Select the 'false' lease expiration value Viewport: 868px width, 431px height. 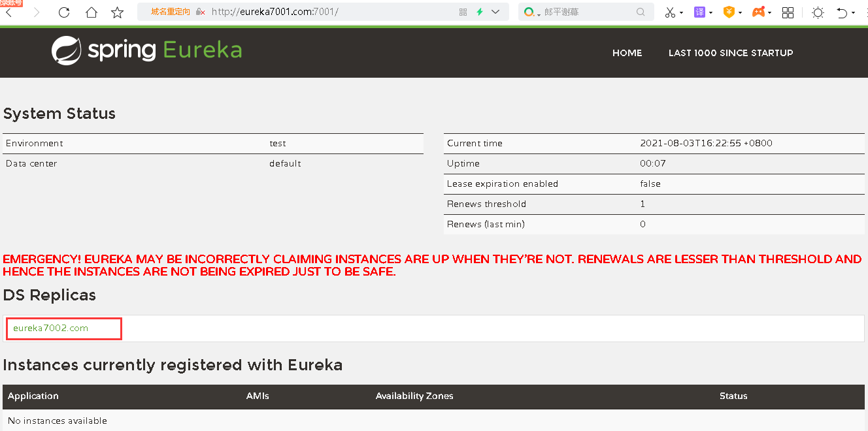click(x=650, y=184)
